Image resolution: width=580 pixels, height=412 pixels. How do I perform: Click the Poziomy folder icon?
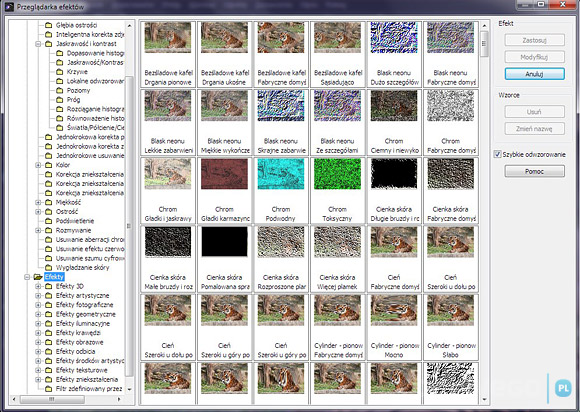[60, 91]
